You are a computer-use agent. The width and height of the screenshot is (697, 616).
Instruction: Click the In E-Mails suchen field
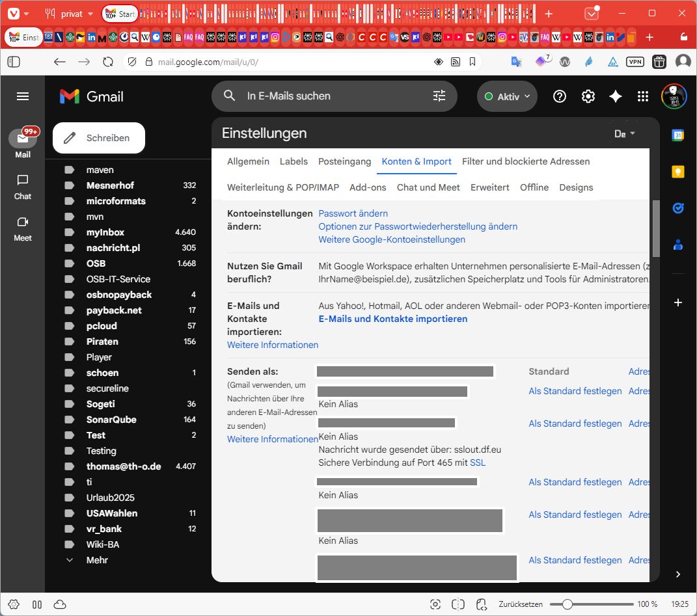332,96
